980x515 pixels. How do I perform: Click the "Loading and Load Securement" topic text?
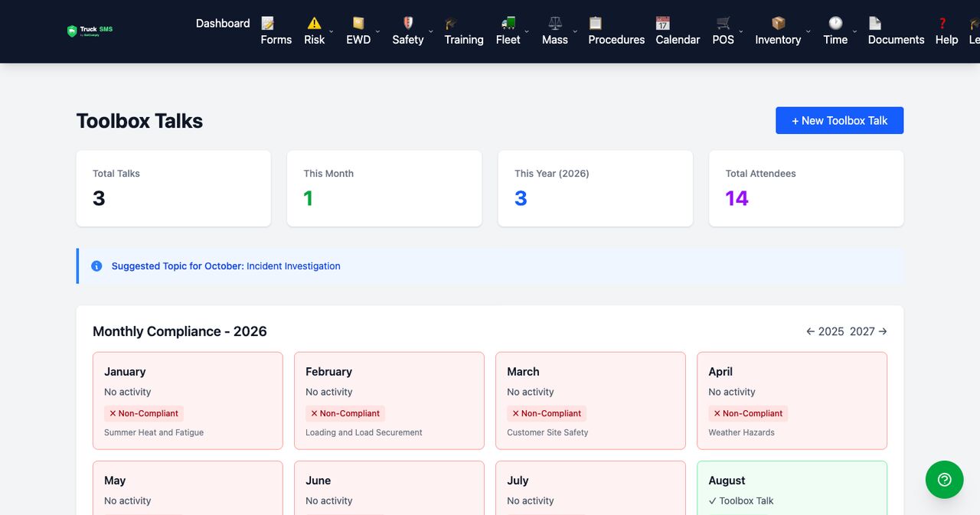[364, 432]
